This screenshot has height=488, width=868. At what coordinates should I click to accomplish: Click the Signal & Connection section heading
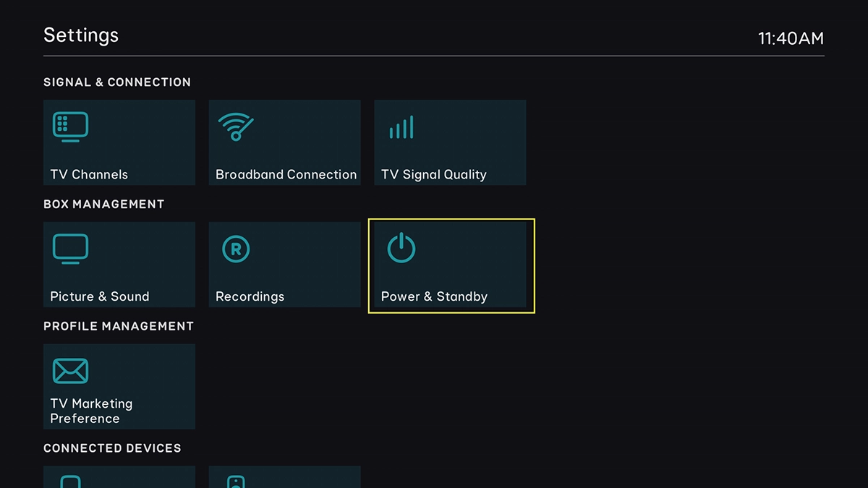tap(117, 82)
